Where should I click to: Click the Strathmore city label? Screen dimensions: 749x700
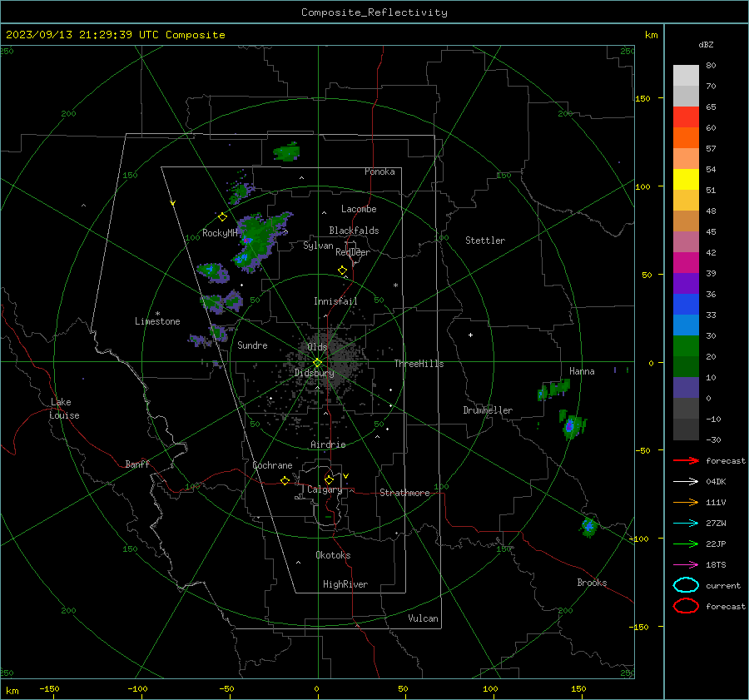[x=404, y=493]
